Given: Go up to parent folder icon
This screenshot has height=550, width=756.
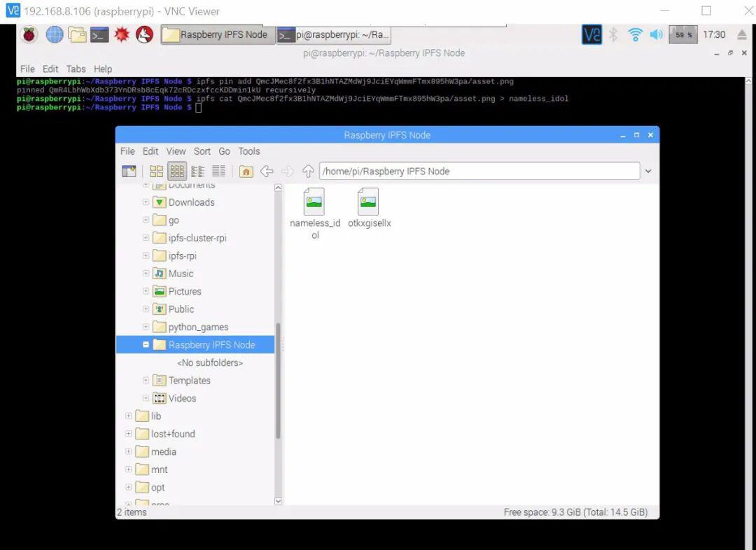Looking at the screenshot, I should point(308,171).
